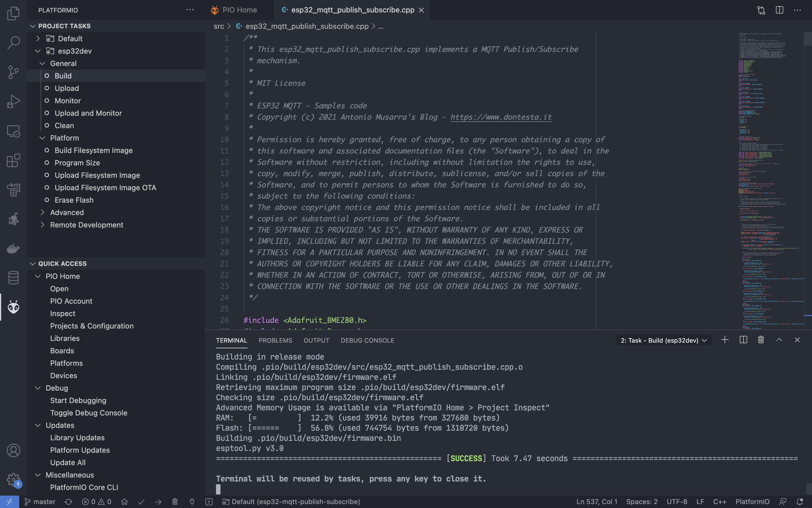Viewport: 812px width, 508px height.
Task: Open the Manage gear icon
Action: click(14, 480)
